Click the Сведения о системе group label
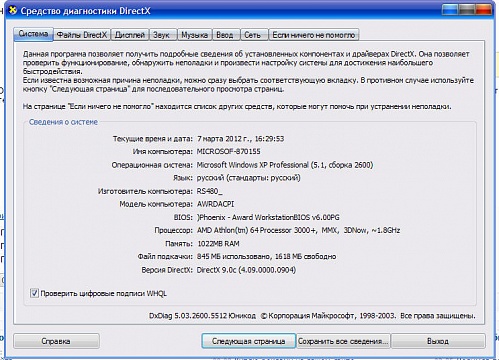499x360 pixels. point(63,122)
